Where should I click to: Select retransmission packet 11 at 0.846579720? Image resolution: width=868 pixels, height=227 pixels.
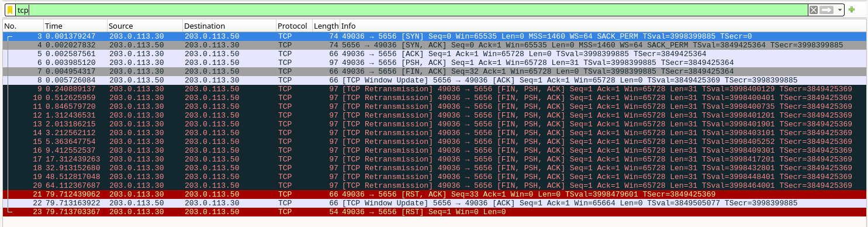[434, 106]
